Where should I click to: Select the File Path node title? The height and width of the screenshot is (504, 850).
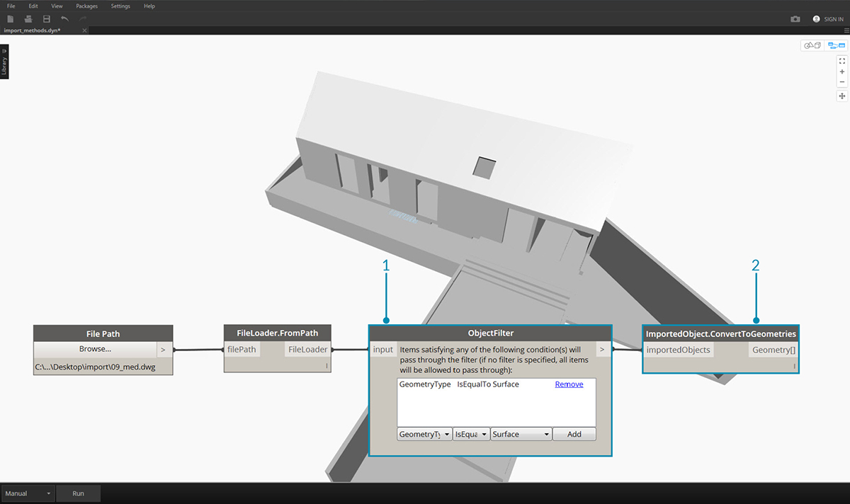pos(103,333)
